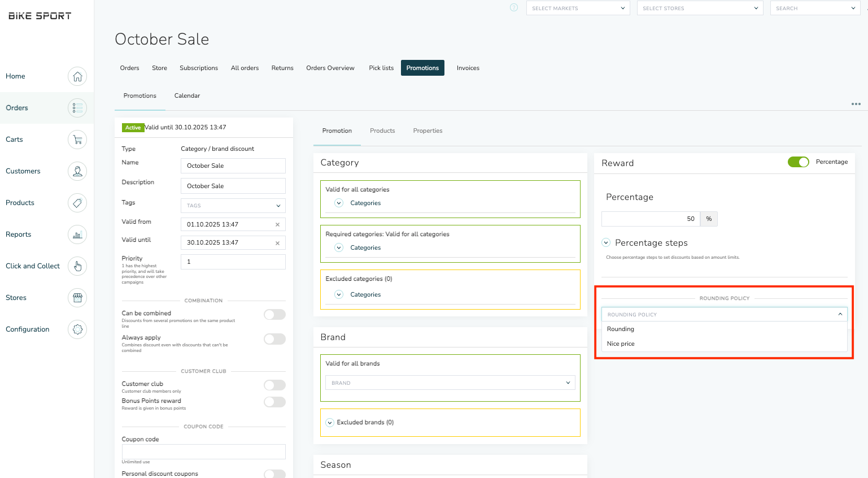Open the Home sidebar icon
The height and width of the screenshot is (478, 868).
[77, 76]
